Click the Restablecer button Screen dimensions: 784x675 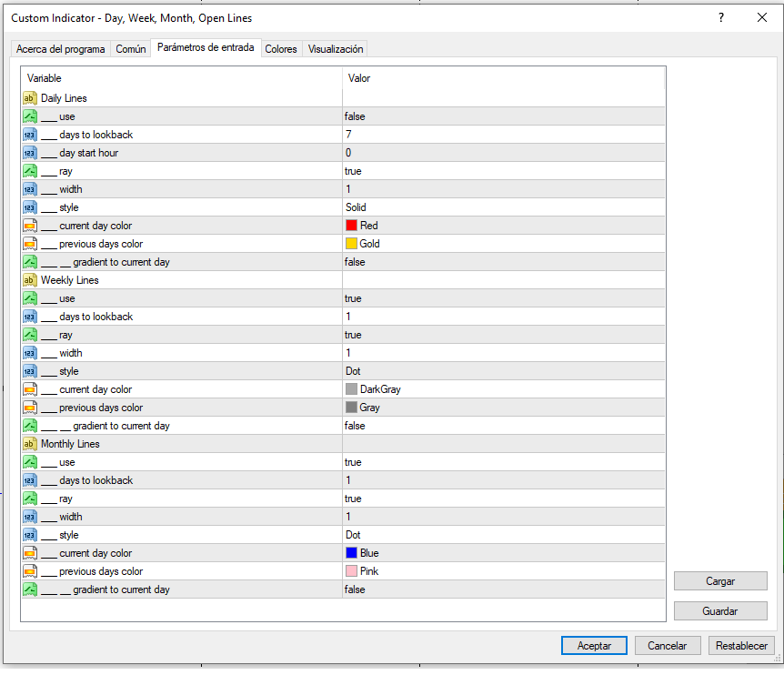click(x=741, y=646)
